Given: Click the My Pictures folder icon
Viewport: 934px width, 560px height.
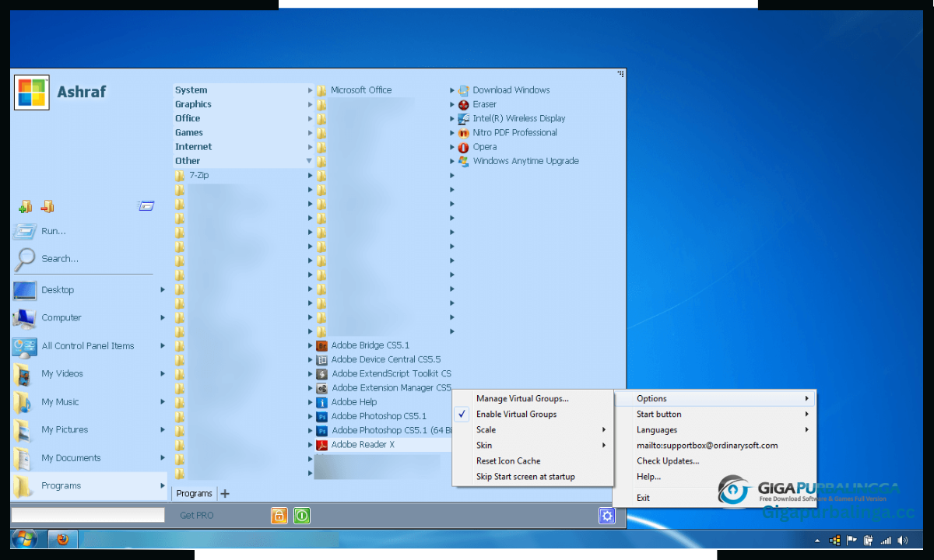Looking at the screenshot, I should click(23, 430).
